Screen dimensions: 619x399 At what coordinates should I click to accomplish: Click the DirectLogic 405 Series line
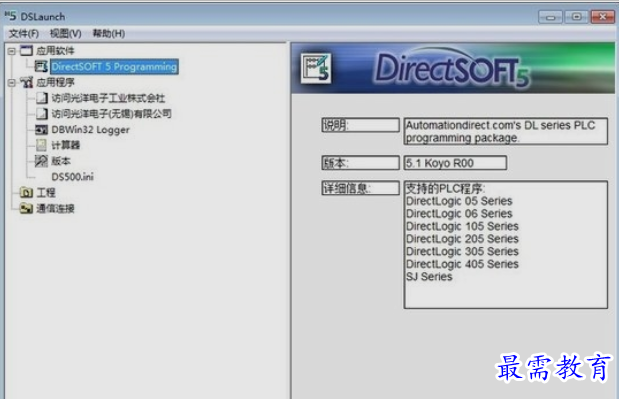click(462, 264)
